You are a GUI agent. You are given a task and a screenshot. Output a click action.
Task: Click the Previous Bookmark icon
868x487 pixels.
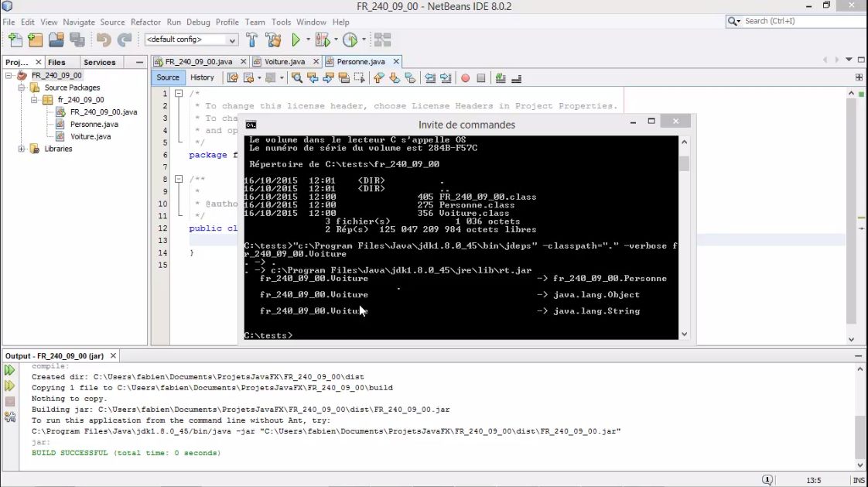click(x=378, y=78)
